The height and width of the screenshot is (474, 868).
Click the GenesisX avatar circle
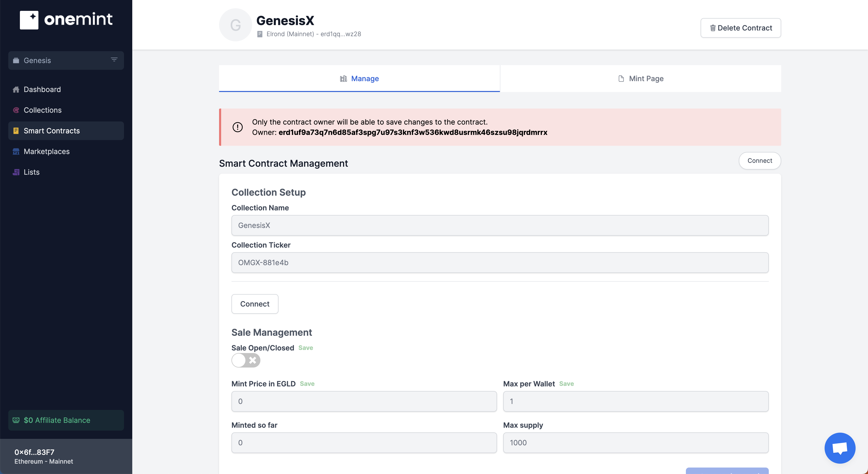(x=236, y=25)
